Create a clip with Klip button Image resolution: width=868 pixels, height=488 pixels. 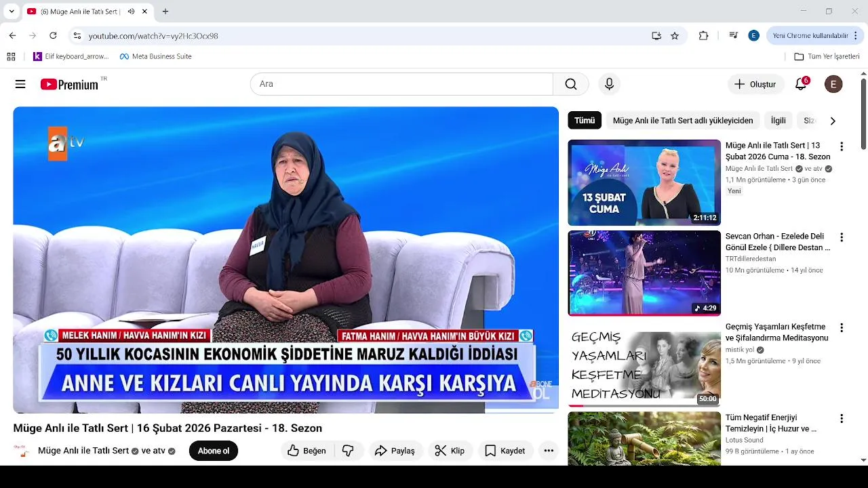tap(450, 451)
